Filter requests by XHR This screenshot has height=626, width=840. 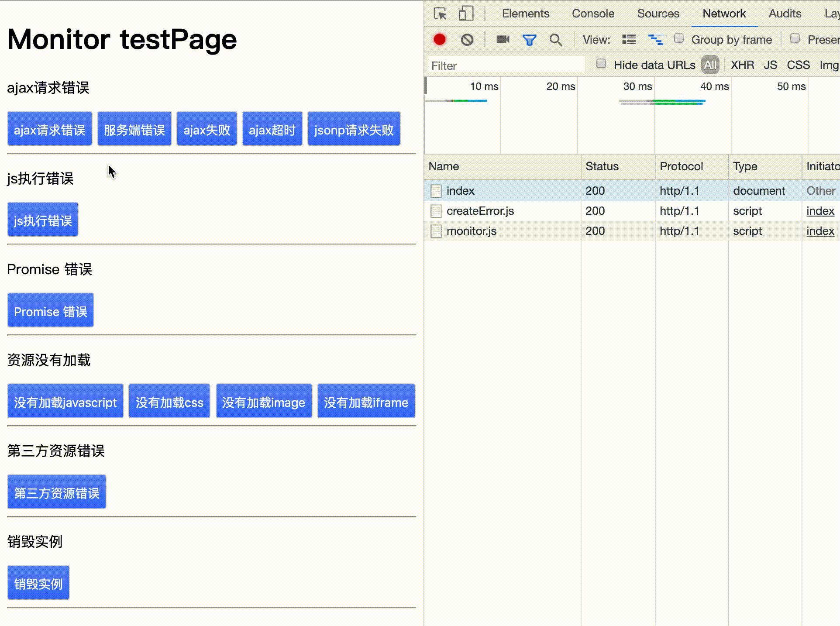[742, 65]
